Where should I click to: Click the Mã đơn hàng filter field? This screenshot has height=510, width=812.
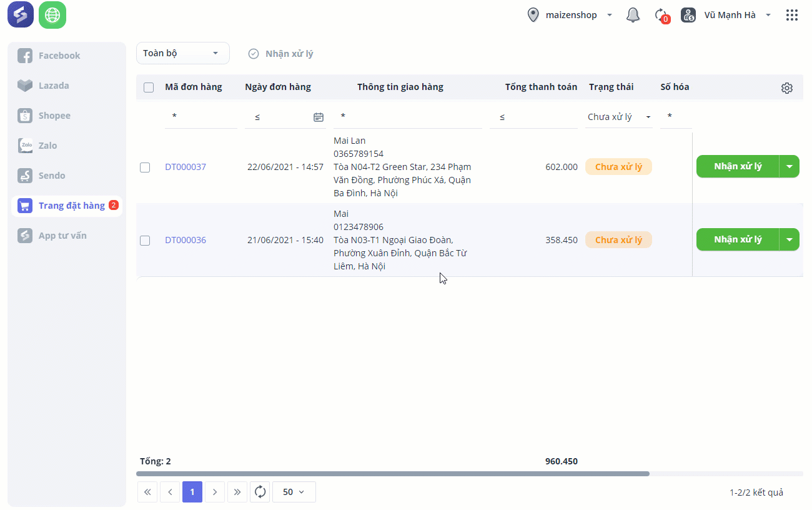tap(201, 117)
